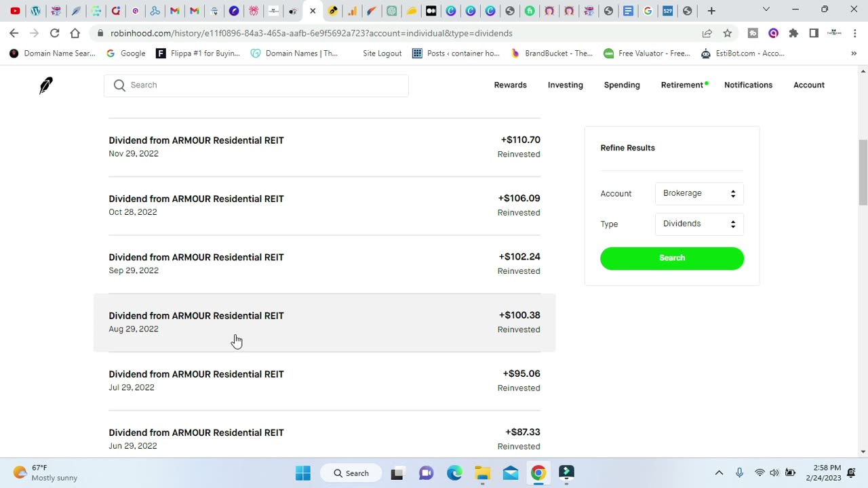The image size is (868, 488).
Task: Open the Jul 29, 2022 ARMOUR dividend entry
Action: tap(324, 381)
